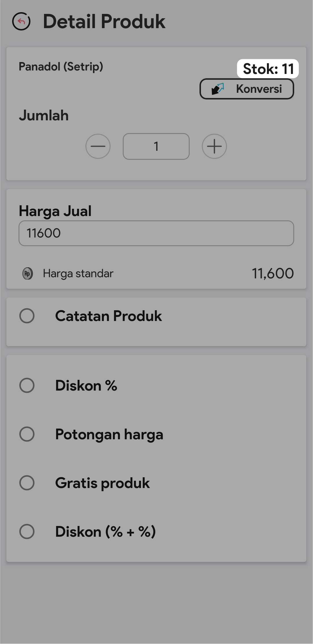This screenshot has height=644, width=313.
Task: Click the 11,600 standard price value
Action: click(x=272, y=273)
